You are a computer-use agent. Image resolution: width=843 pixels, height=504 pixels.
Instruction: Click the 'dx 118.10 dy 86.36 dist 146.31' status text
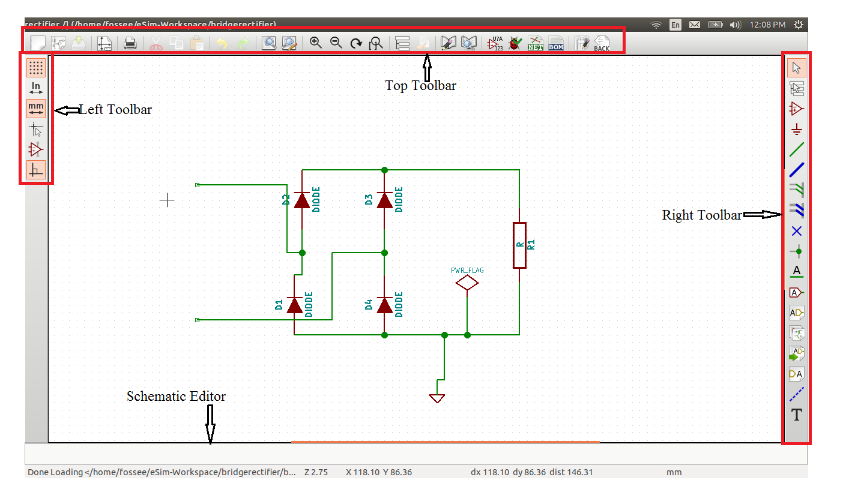tap(532, 472)
